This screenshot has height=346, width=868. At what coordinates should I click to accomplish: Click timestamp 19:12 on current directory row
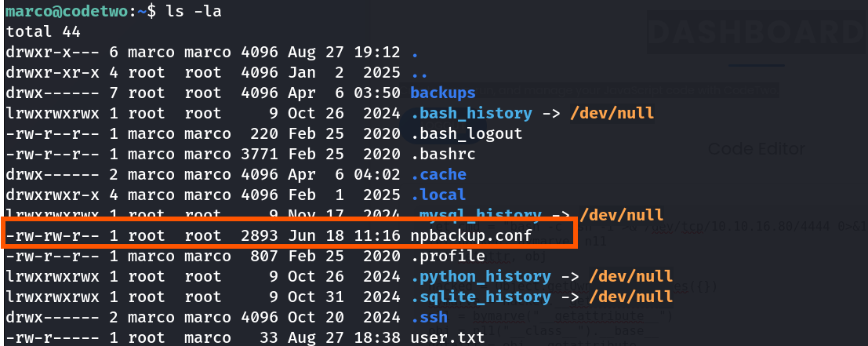point(377,52)
